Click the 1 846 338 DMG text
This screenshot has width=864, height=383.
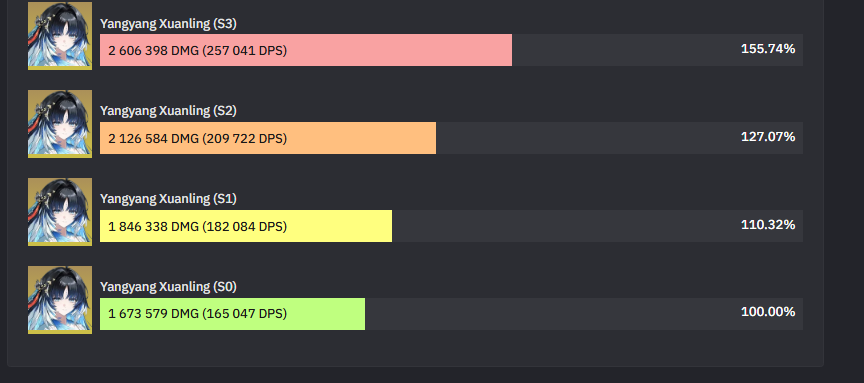[153, 226]
